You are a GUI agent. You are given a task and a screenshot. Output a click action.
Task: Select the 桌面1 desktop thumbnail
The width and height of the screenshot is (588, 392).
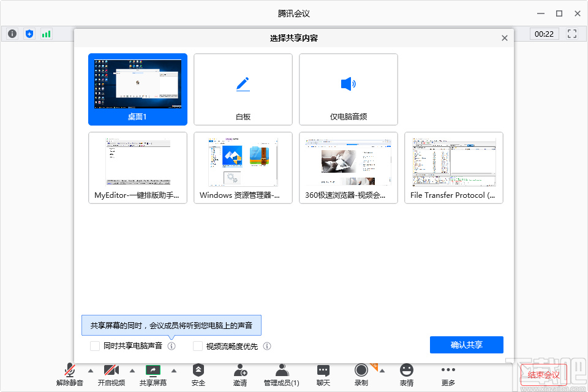coord(138,89)
